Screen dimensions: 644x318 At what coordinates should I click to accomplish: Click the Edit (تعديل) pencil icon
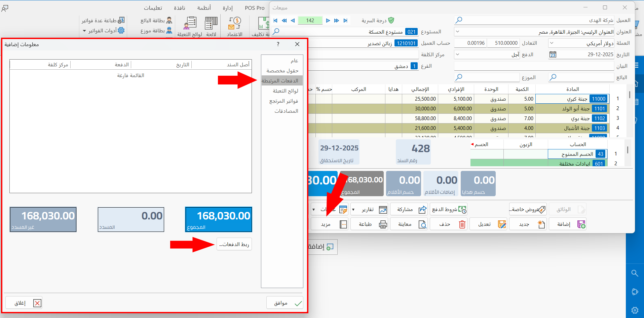[502, 224]
